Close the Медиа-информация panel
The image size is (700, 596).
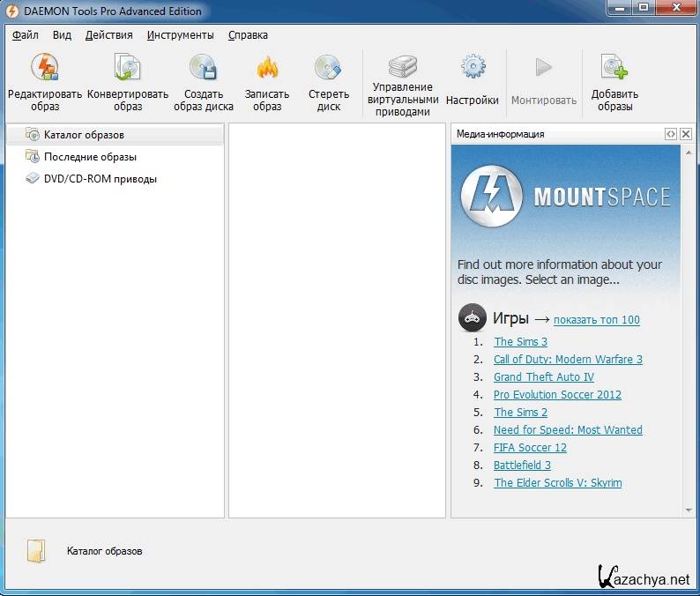686,134
